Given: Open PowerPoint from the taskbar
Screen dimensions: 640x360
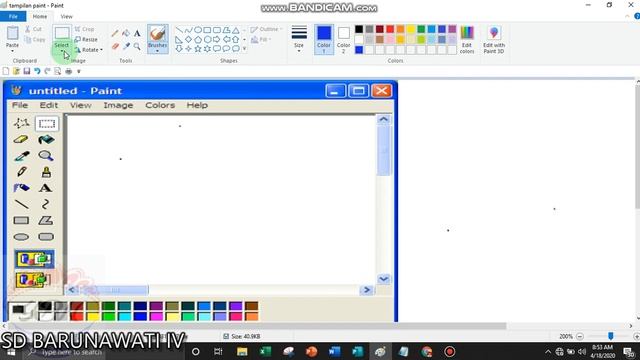Looking at the screenshot, I should pos(311,351).
